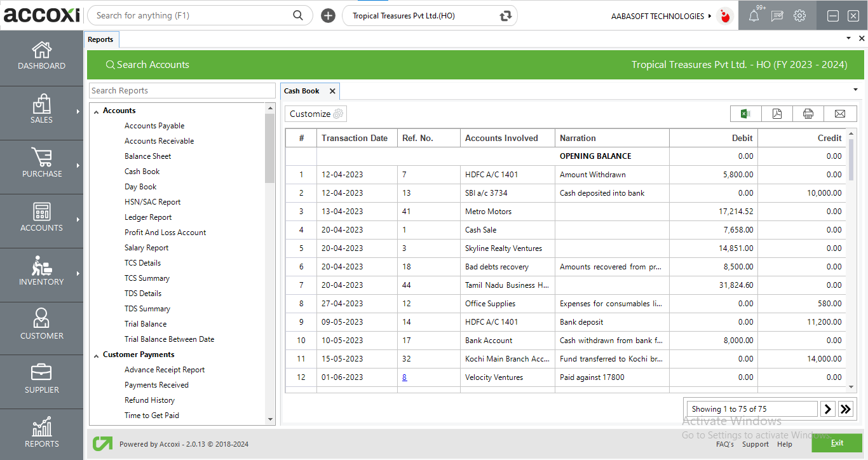Export report as PDF
Screen dimensions: 868x460
point(777,114)
